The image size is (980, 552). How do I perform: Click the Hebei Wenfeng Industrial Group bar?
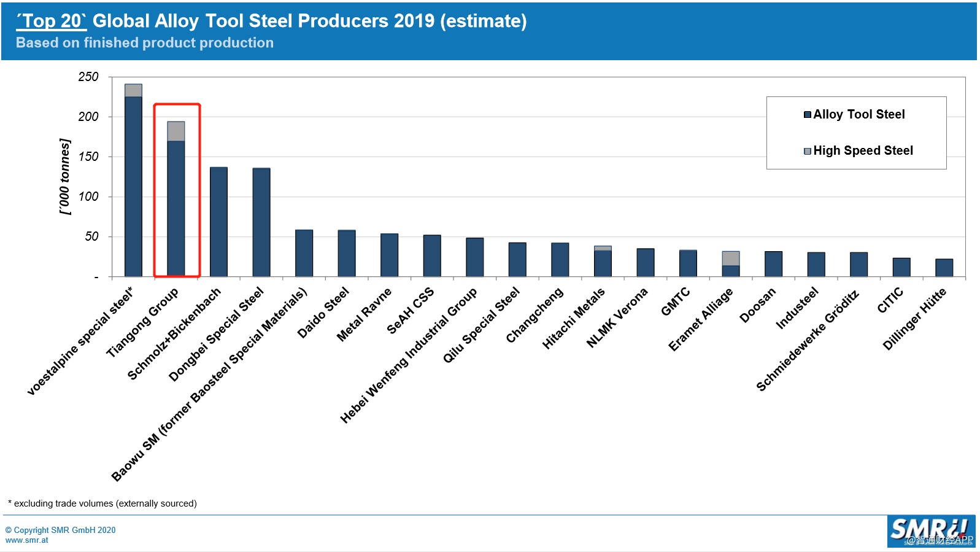point(474,257)
